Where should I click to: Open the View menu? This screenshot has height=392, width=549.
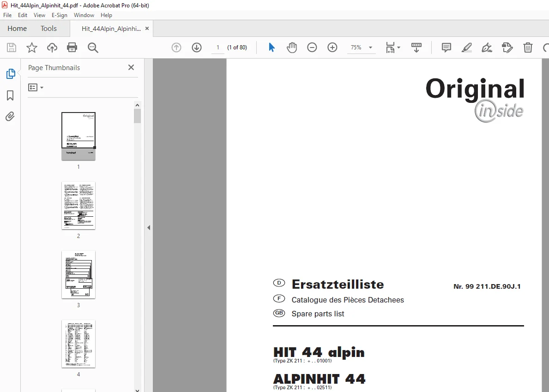coord(39,15)
